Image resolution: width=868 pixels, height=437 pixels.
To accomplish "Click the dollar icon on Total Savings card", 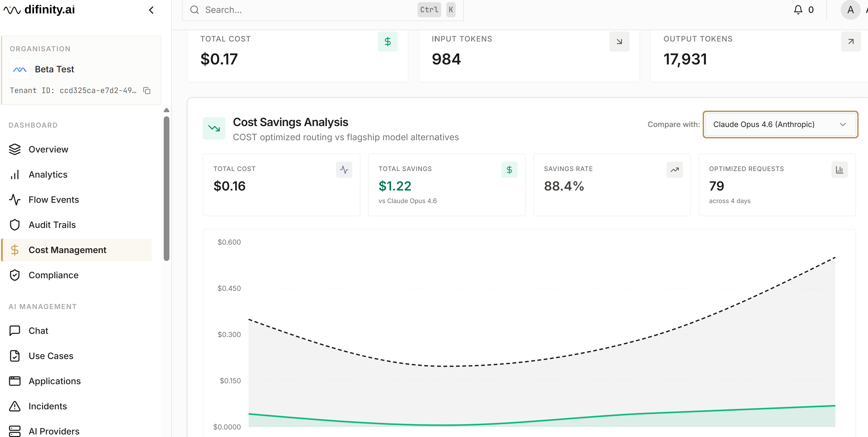I will [x=509, y=169].
